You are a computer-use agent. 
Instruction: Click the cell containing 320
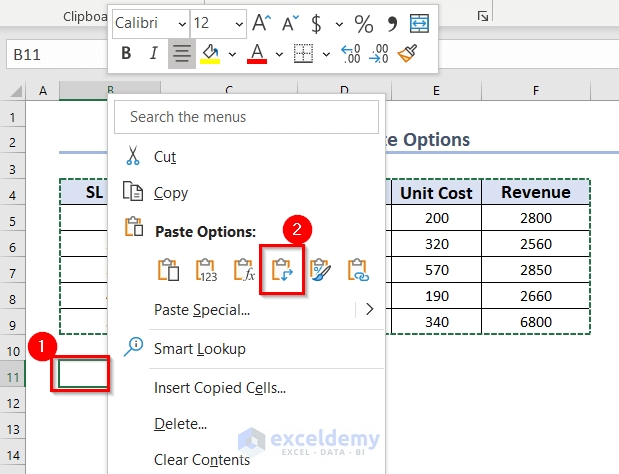point(436,244)
